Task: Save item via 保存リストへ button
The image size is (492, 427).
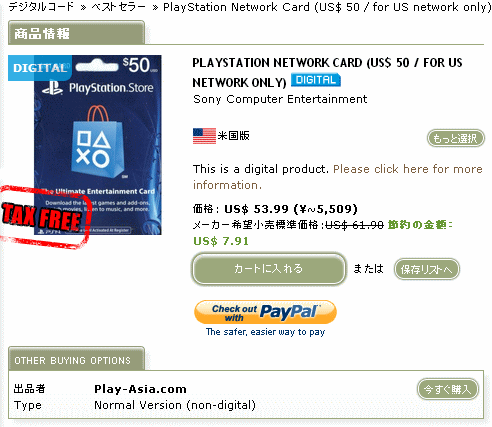Action: [x=427, y=269]
